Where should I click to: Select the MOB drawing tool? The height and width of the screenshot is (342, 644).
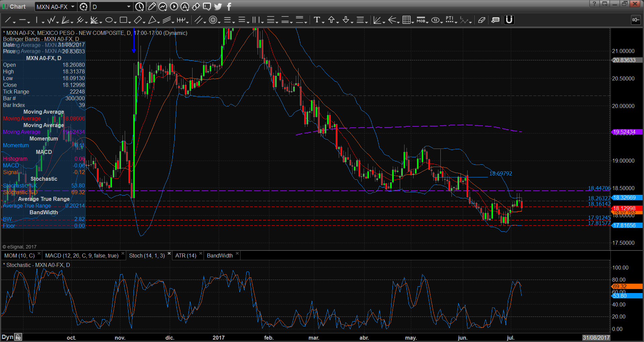[x=421, y=20]
